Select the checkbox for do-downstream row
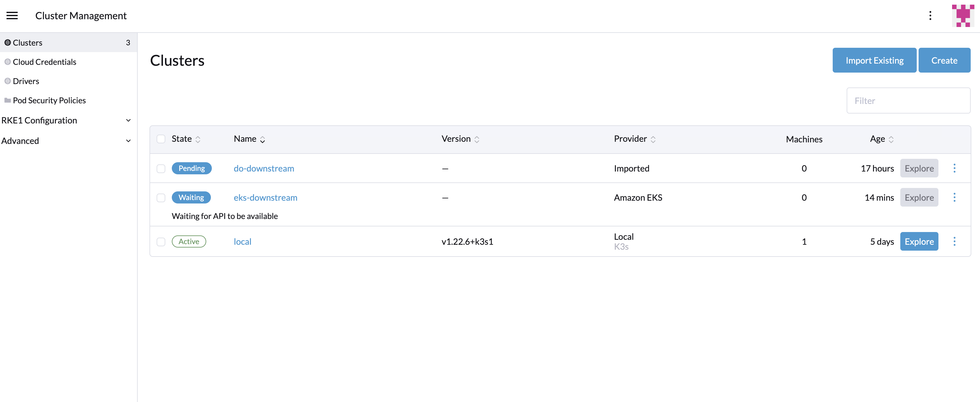Screen dimensions: 980x402 pos(161,168)
